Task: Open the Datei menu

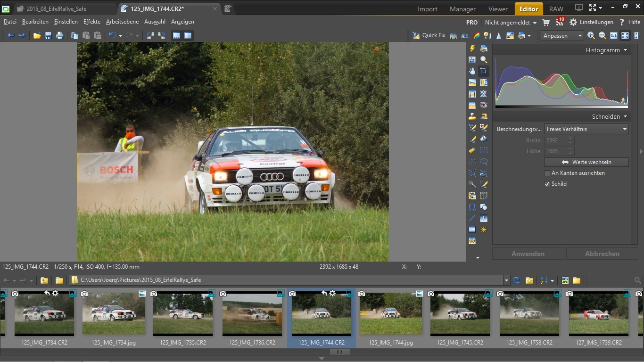Action: coord(10,22)
